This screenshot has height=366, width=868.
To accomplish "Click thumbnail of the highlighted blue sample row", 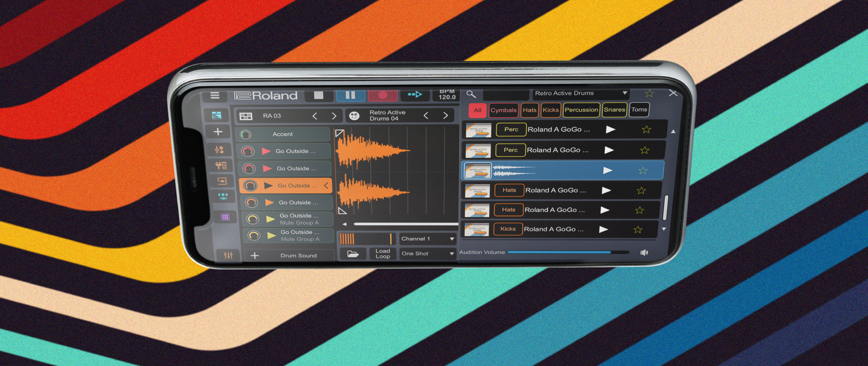I will [x=477, y=171].
